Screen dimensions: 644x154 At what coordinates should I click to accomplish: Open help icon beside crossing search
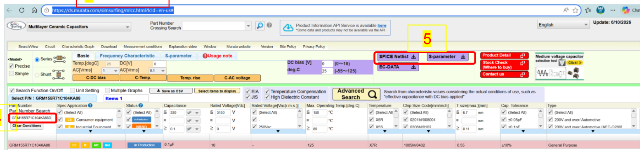tap(269, 25)
